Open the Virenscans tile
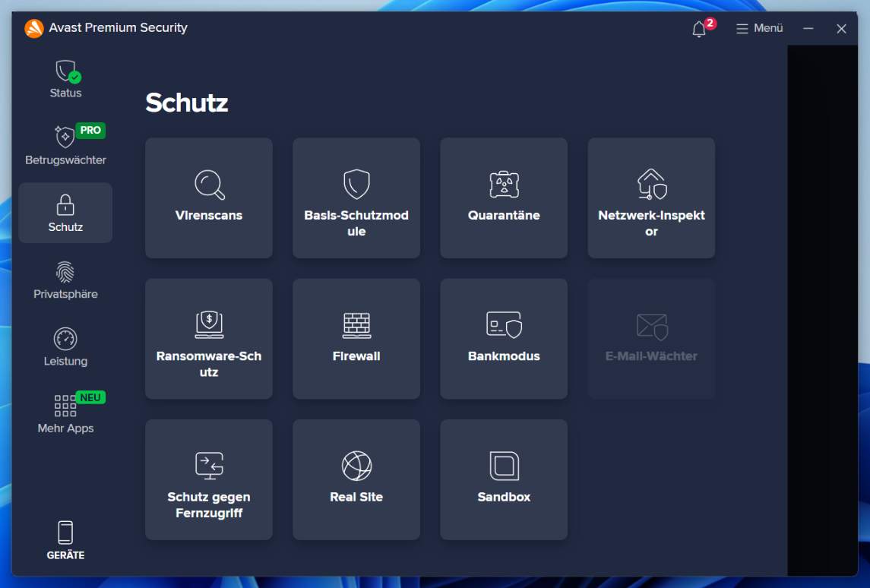Image resolution: width=870 pixels, height=588 pixels. coord(209,198)
